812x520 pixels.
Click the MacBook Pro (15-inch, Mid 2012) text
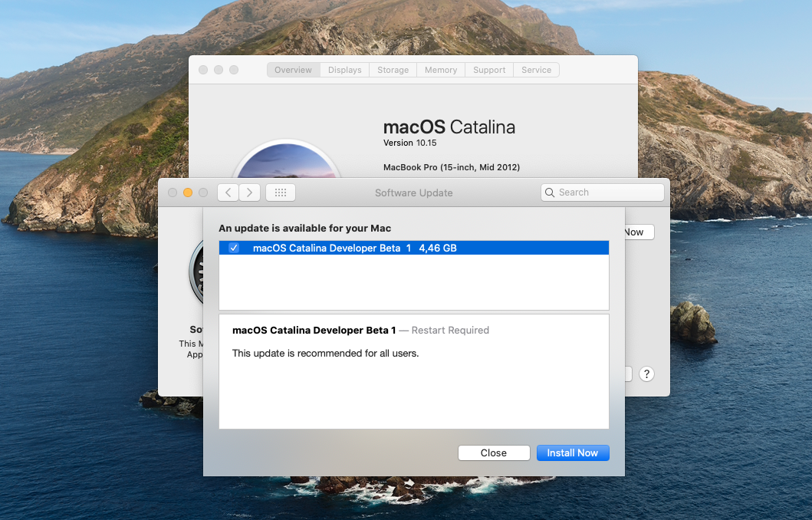pos(452,167)
